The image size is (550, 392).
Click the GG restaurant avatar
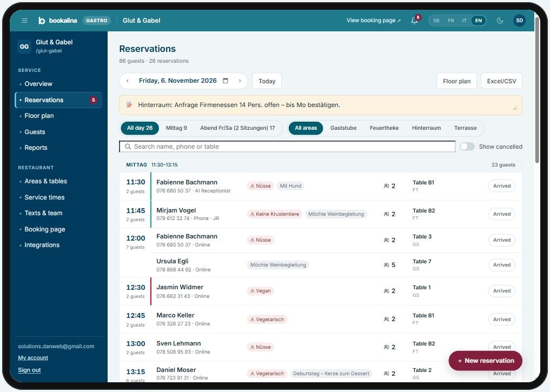click(x=24, y=46)
